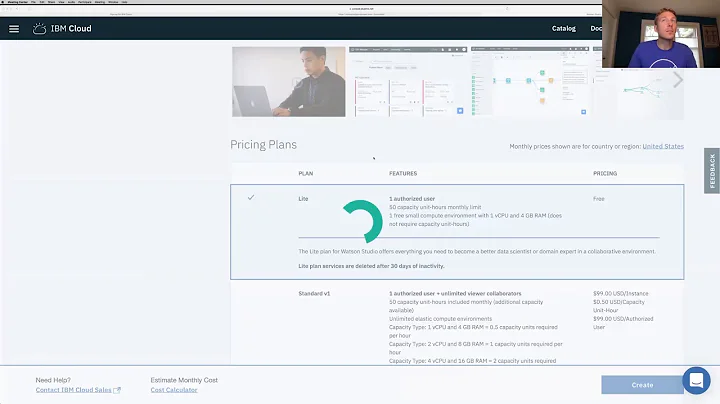Click the PRICING column header
The image size is (720, 404).
[x=605, y=174]
